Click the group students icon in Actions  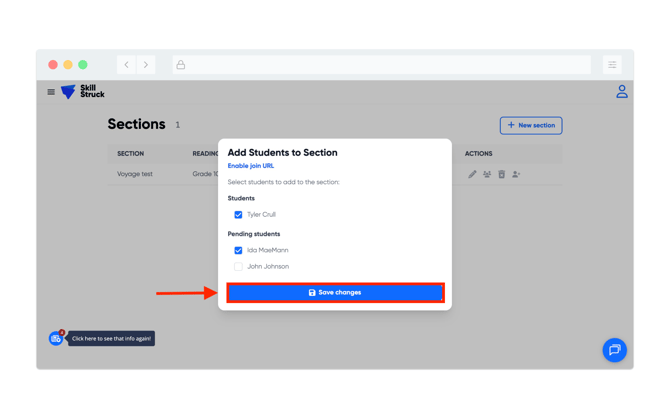tap(487, 174)
